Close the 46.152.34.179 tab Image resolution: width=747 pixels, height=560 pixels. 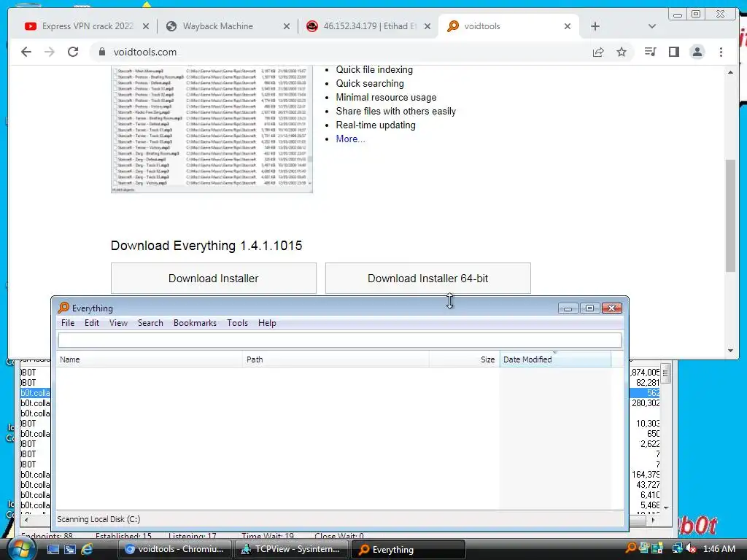(427, 27)
